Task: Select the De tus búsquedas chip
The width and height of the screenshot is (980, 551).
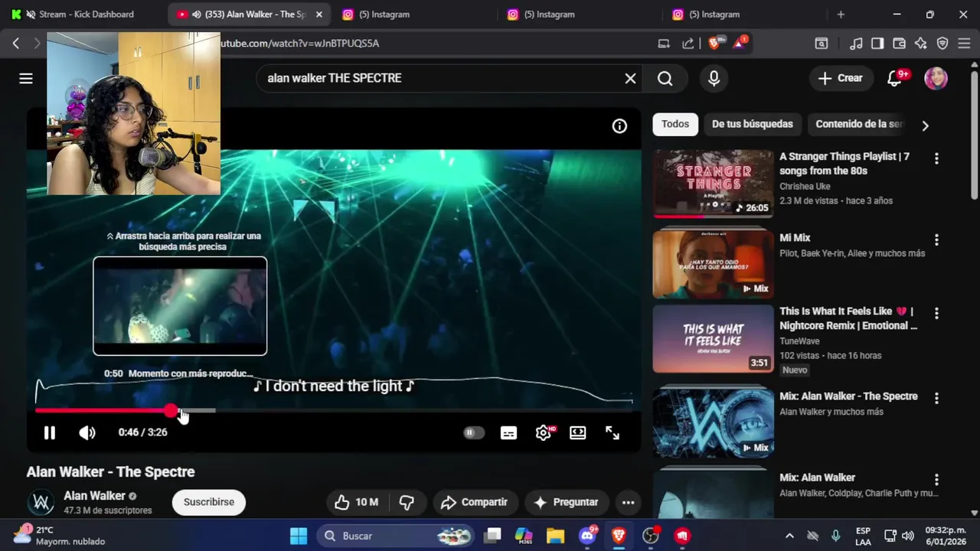Action: [x=753, y=124]
